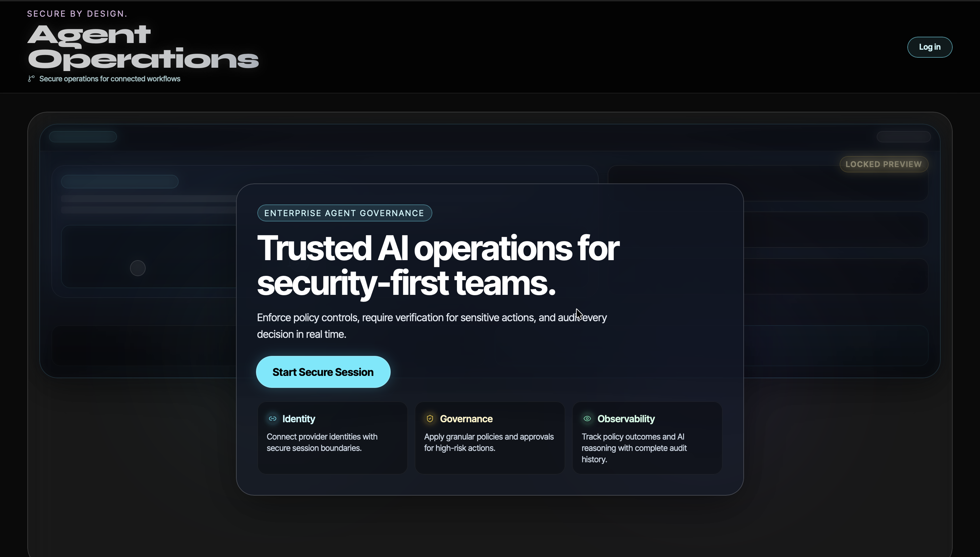Click the Locked Preview badge
Viewport: 980px width, 557px height.
pos(884,164)
